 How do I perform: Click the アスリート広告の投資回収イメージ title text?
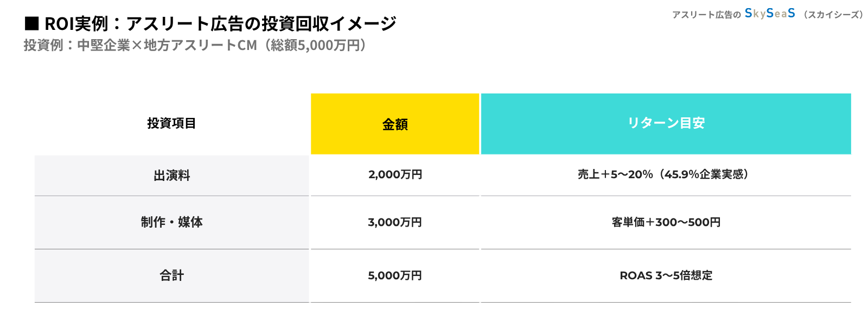coord(261,24)
